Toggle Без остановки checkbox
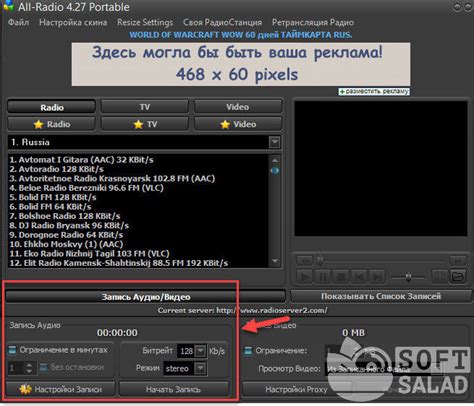The height and width of the screenshot is (406, 474). pos(43,367)
